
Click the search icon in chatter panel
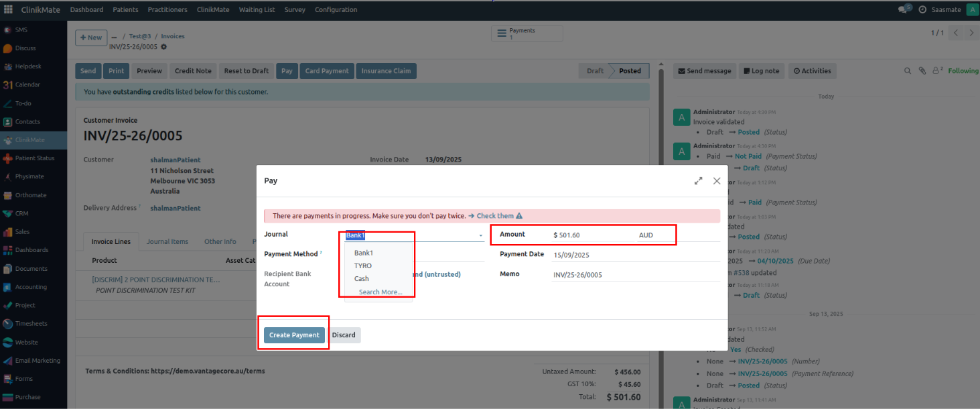pos(908,71)
